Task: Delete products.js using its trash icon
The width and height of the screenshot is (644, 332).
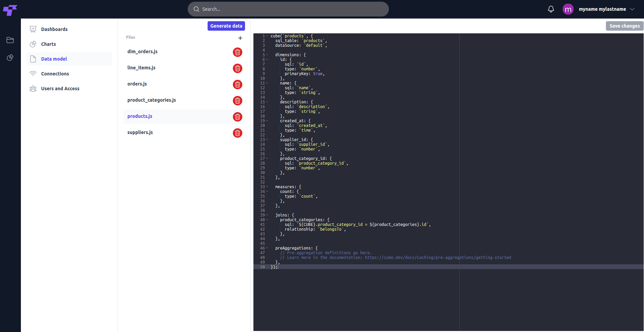Action: coord(238,117)
